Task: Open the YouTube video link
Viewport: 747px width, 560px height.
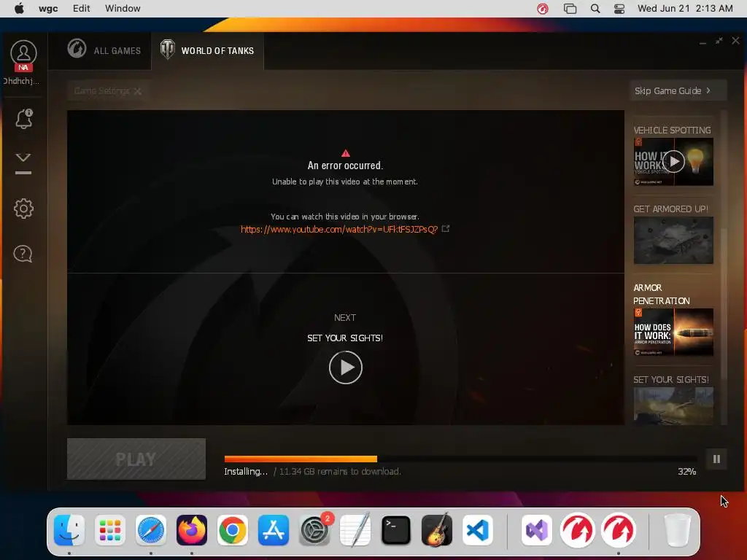Action: (338, 230)
